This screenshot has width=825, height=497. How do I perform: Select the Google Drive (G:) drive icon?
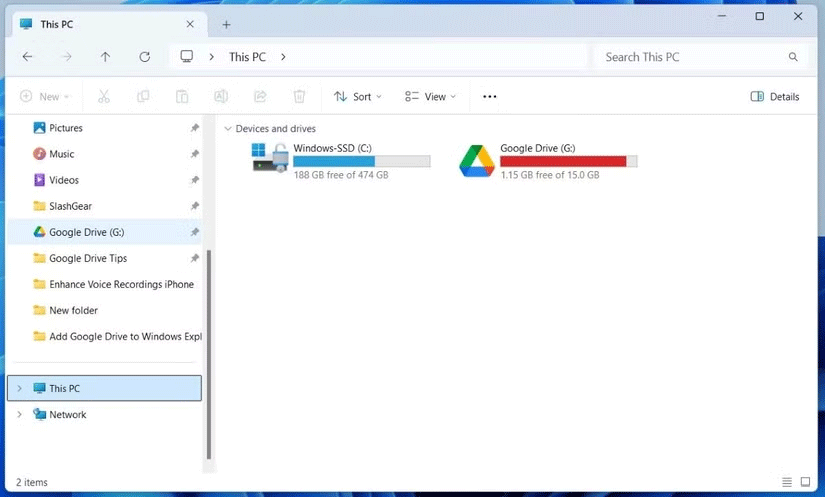click(477, 161)
